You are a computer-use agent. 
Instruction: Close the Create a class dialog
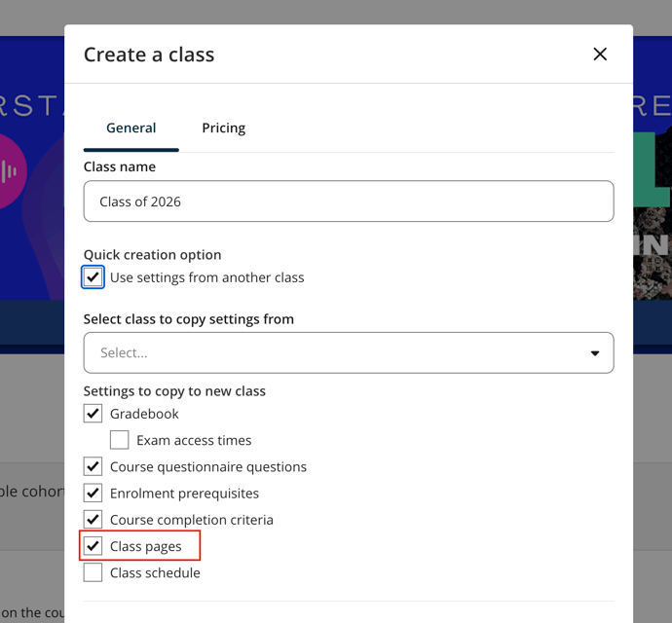pos(600,54)
